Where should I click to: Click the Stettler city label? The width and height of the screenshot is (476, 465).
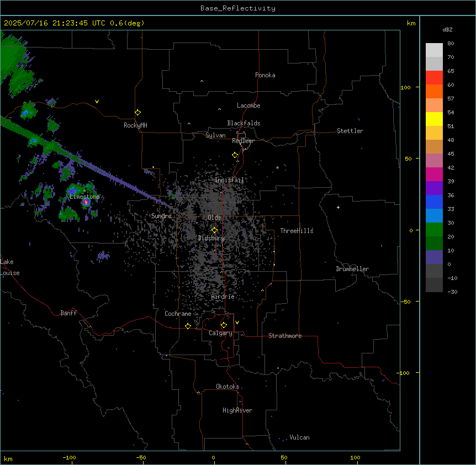pos(350,131)
